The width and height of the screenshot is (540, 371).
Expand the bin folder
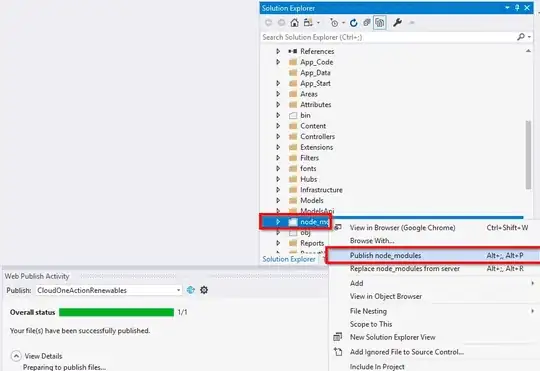coord(278,115)
